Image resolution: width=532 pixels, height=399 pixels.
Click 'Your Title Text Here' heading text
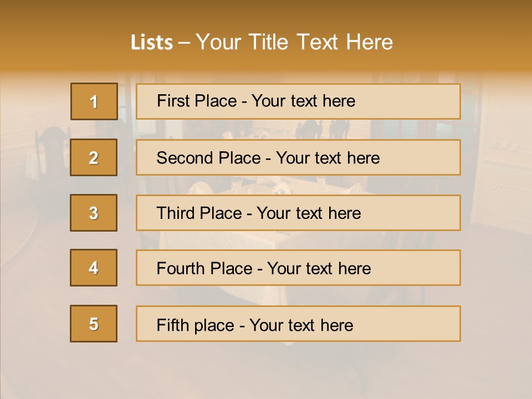click(294, 42)
